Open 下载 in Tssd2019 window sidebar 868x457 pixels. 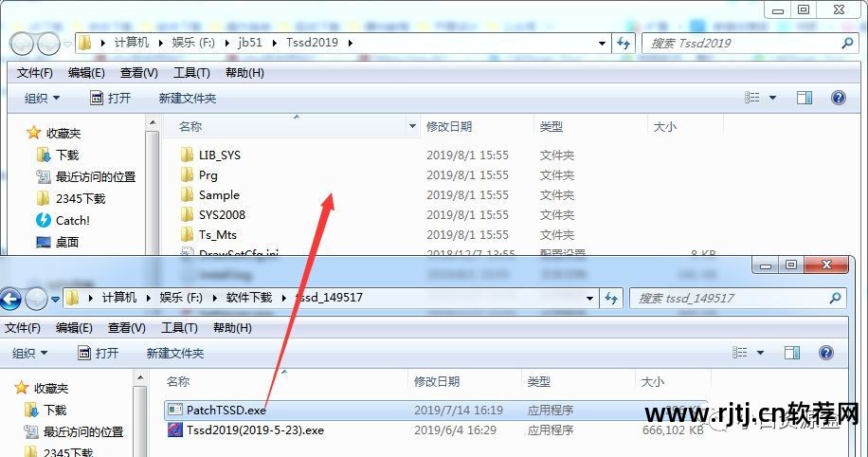pyautogui.click(x=58, y=155)
